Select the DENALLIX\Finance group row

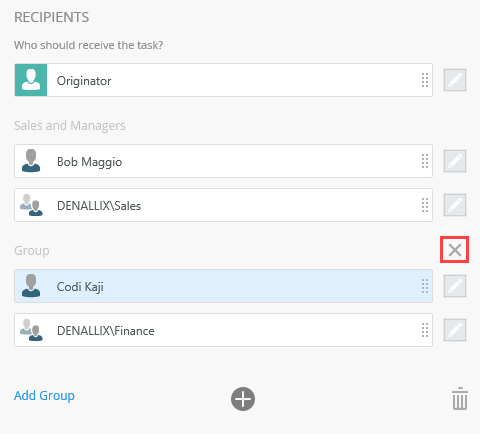(x=223, y=330)
